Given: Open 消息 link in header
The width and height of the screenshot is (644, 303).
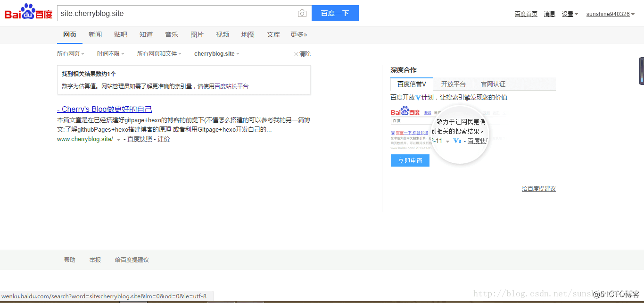Looking at the screenshot, I should pos(550,14).
